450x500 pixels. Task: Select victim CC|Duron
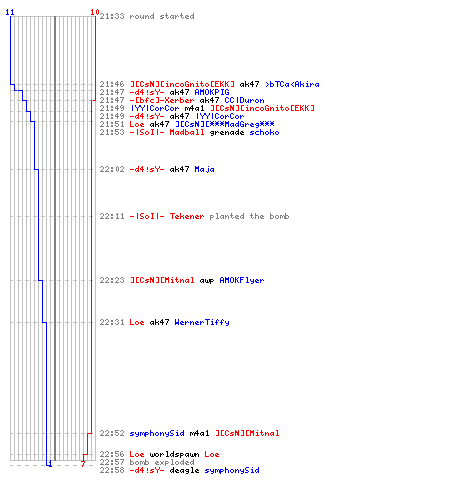(244, 100)
